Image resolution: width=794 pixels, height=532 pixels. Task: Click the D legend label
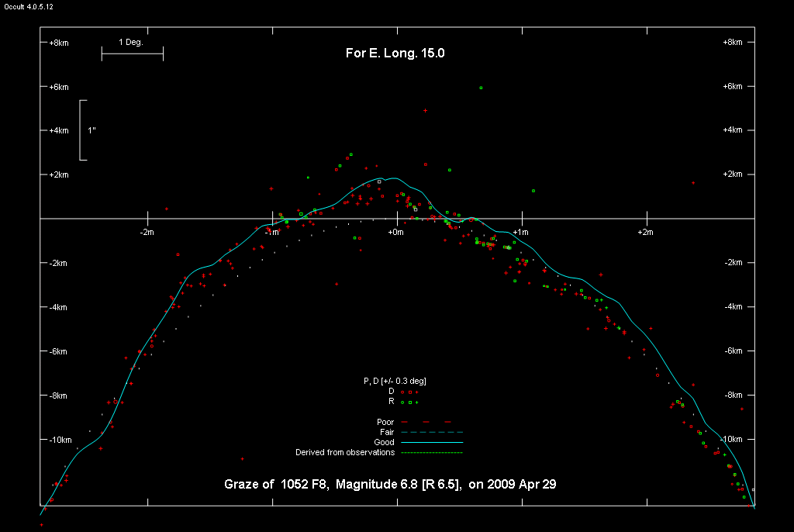pos(391,391)
